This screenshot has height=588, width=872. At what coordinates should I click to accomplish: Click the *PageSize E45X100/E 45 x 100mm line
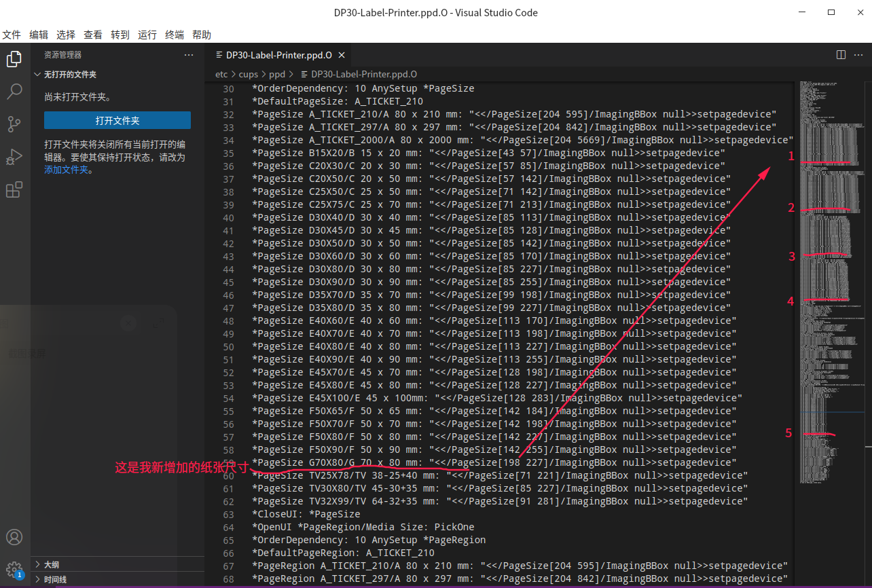pos(497,398)
